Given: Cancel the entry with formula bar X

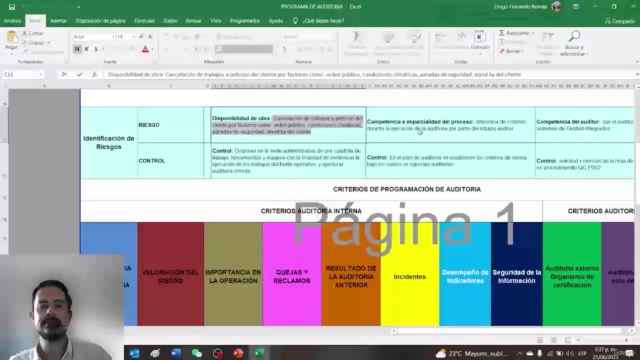Looking at the screenshot, I should pyautogui.click(x=64, y=75).
